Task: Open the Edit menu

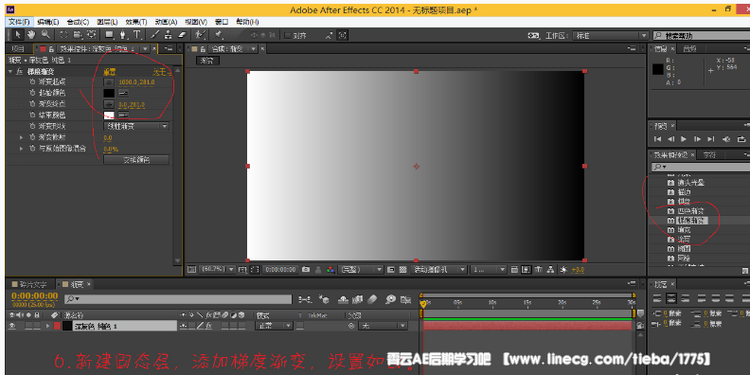Action: tap(48, 22)
